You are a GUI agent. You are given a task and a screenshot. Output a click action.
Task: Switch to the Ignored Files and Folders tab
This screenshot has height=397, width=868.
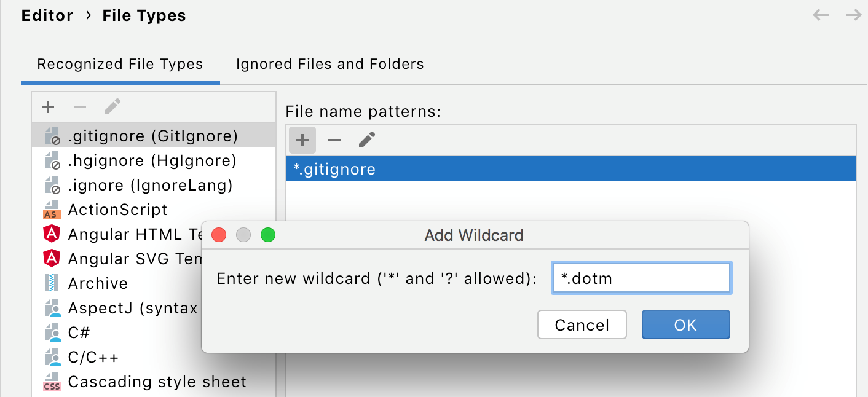(329, 64)
